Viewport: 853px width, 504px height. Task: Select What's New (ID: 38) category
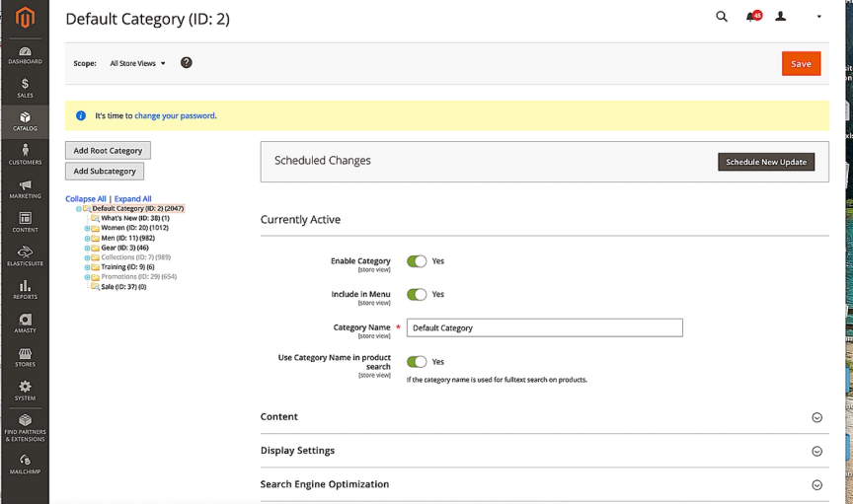[135, 218]
